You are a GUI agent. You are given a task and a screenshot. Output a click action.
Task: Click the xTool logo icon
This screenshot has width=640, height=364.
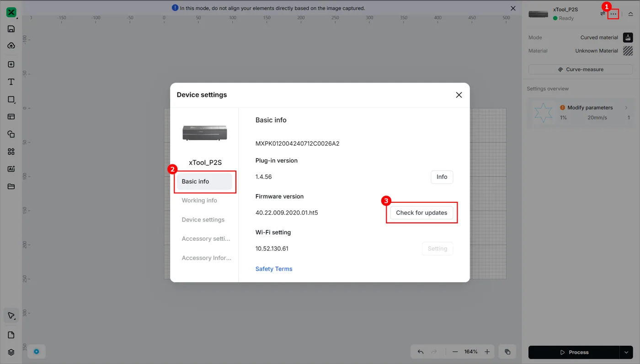point(11,12)
